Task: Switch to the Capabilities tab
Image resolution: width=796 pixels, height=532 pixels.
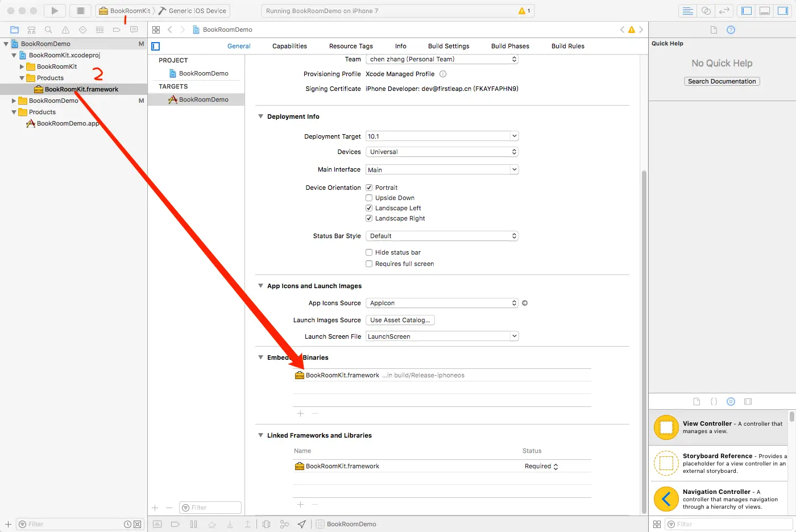Action: (x=289, y=46)
